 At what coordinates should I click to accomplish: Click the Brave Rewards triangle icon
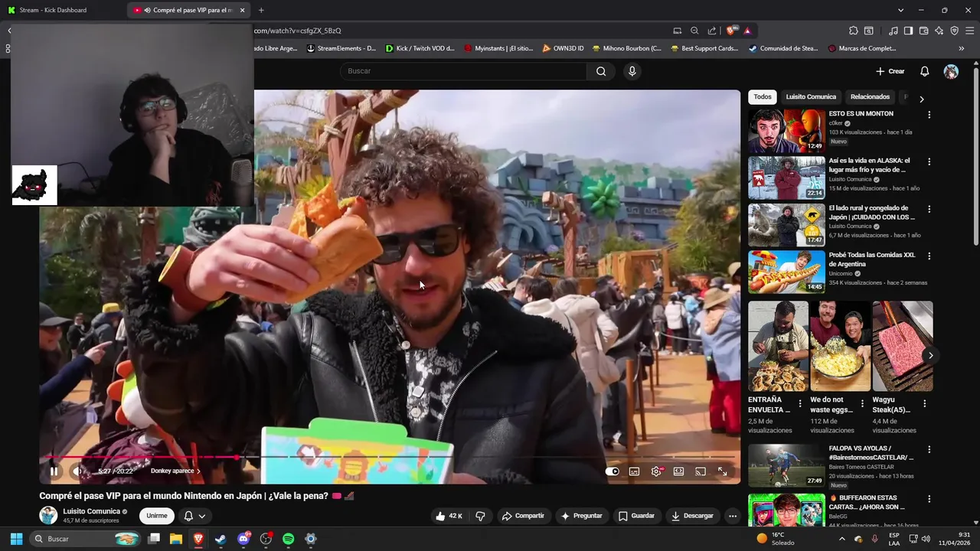(x=747, y=31)
